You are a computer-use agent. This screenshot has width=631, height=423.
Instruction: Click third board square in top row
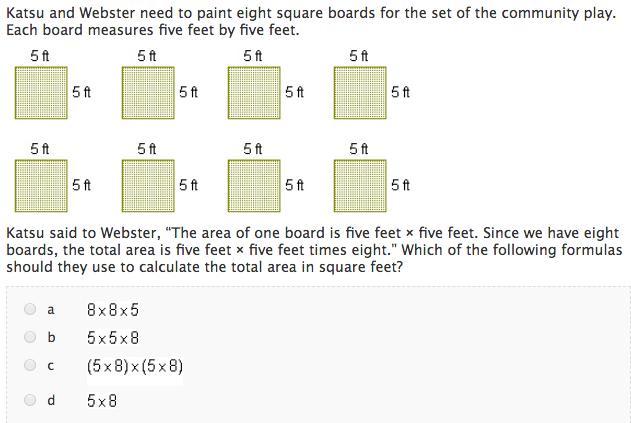(x=254, y=93)
